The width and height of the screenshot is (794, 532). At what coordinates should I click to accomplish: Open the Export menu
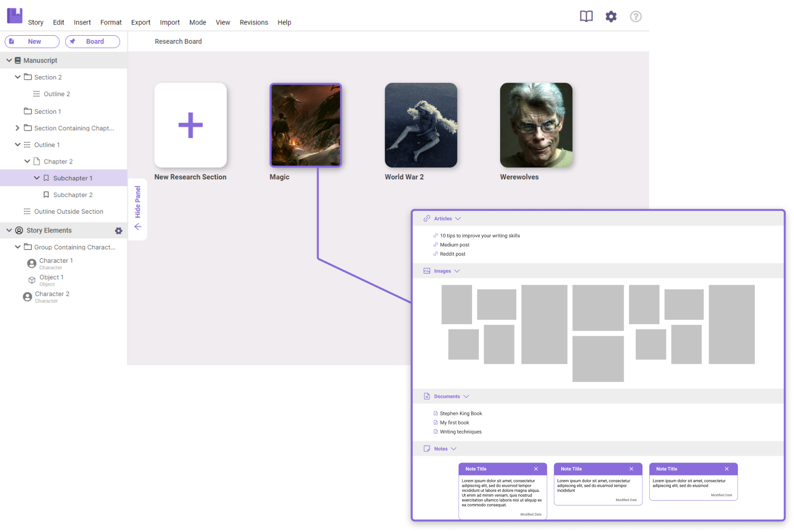tap(140, 22)
